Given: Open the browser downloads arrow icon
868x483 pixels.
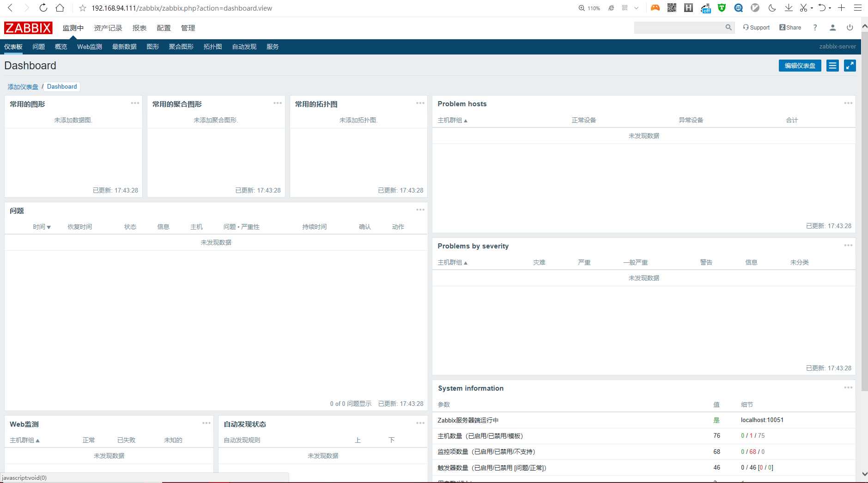Looking at the screenshot, I should click(789, 8).
